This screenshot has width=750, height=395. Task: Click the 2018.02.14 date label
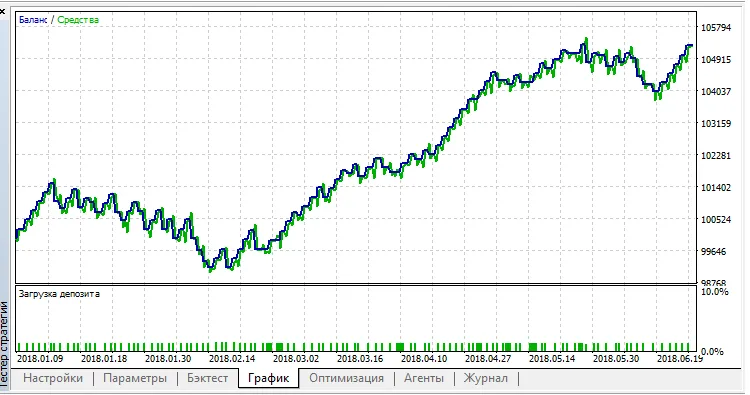click(232, 358)
